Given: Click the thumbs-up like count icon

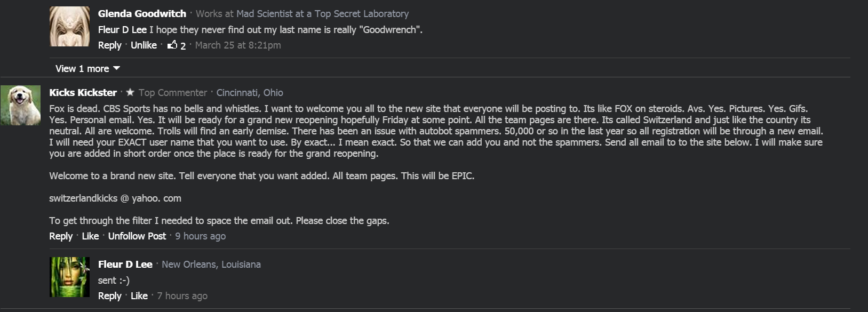Looking at the screenshot, I should point(172,45).
